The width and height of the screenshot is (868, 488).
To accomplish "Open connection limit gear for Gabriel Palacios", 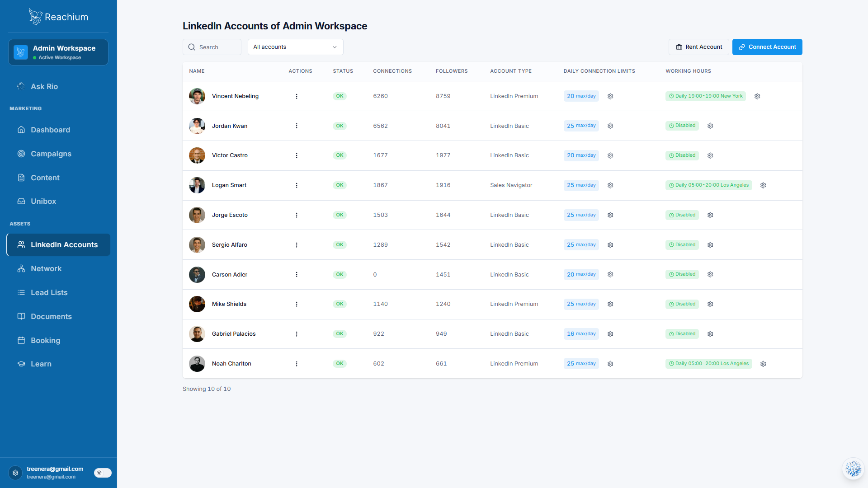I will [610, 334].
